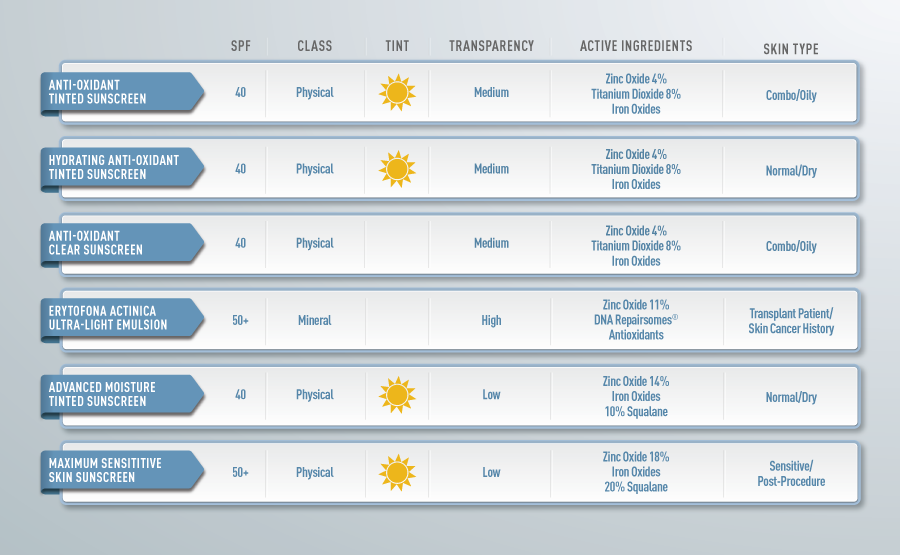The width and height of the screenshot is (900, 555).
Task: Click SPF 40 in Advanced Moisture Tinted row
Action: tap(240, 395)
